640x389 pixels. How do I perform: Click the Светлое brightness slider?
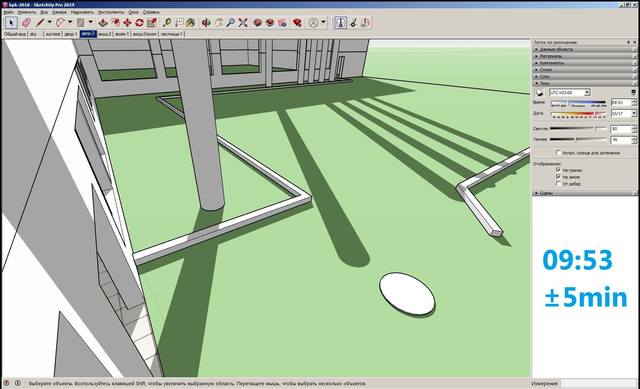coord(578,128)
